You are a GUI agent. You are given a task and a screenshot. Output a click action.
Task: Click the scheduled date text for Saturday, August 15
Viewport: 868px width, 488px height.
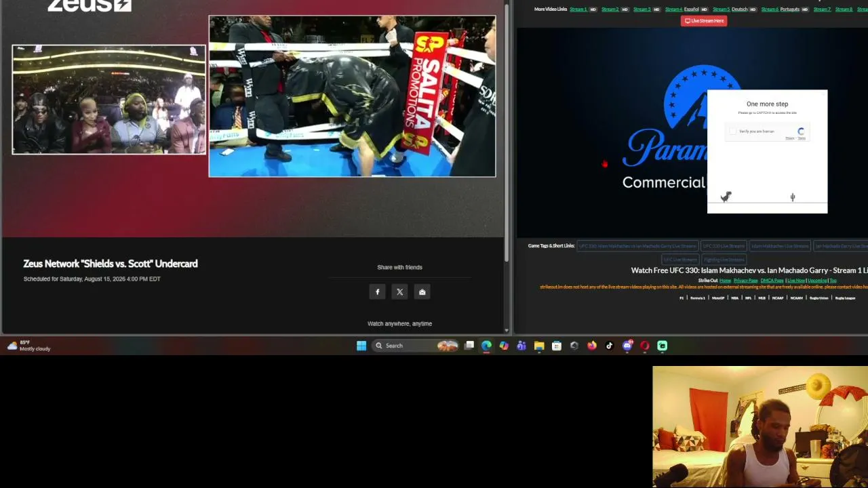[x=92, y=279]
